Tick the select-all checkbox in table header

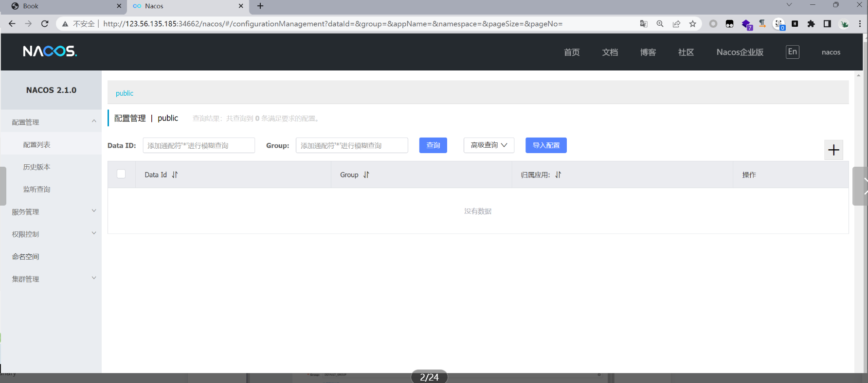[121, 174]
